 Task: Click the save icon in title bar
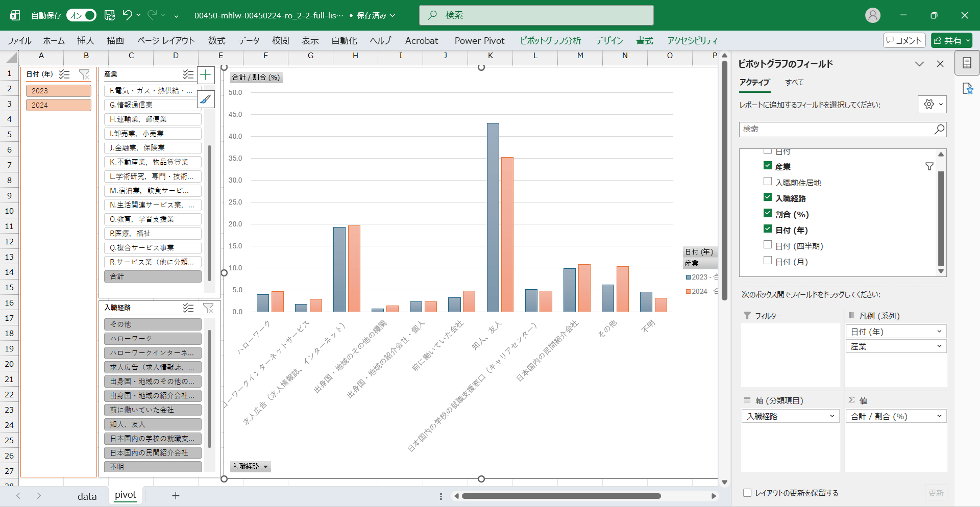[x=110, y=15]
